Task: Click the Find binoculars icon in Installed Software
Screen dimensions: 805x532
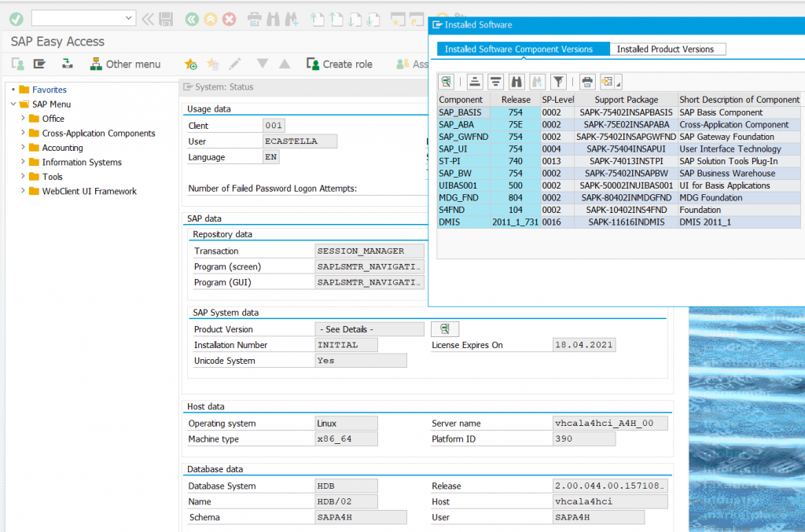Action: click(x=516, y=82)
